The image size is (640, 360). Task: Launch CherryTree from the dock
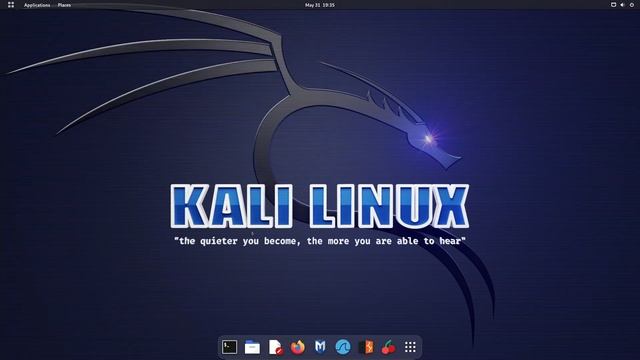point(388,347)
